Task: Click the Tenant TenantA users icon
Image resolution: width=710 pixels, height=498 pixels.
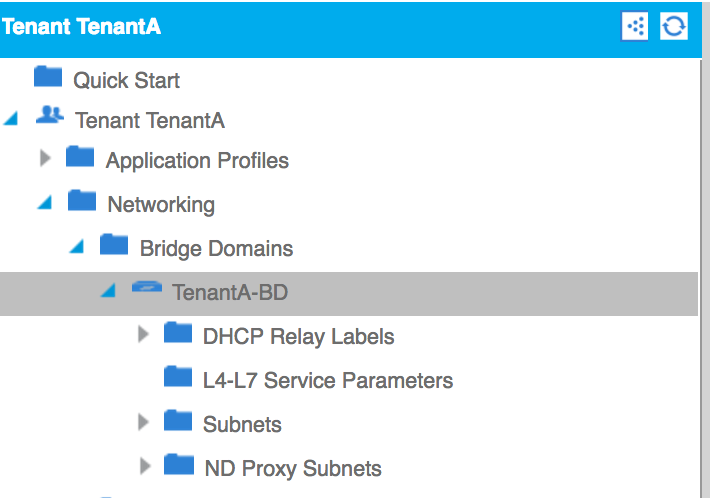Action: coord(49,118)
